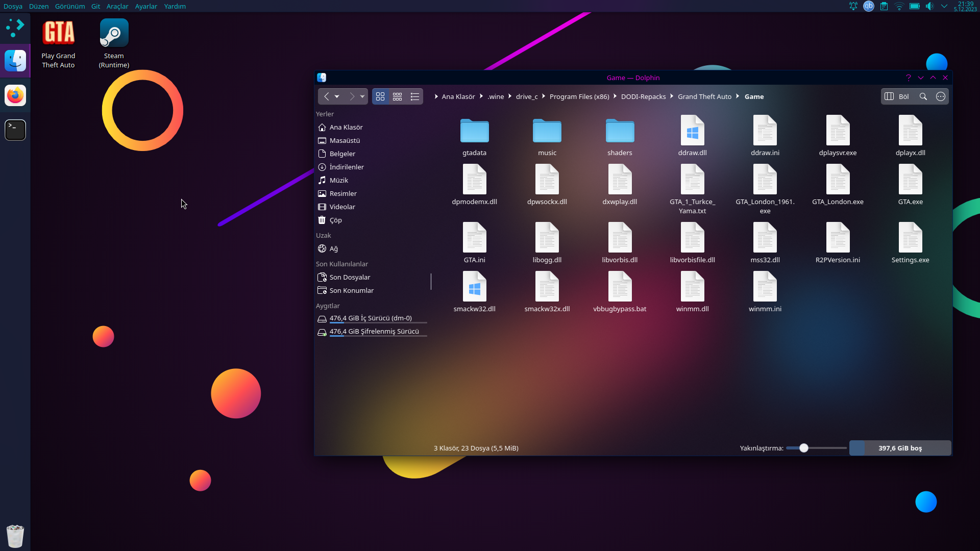
Task: Open forward history dropdown arrow
Action: pyautogui.click(x=362, y=96)
